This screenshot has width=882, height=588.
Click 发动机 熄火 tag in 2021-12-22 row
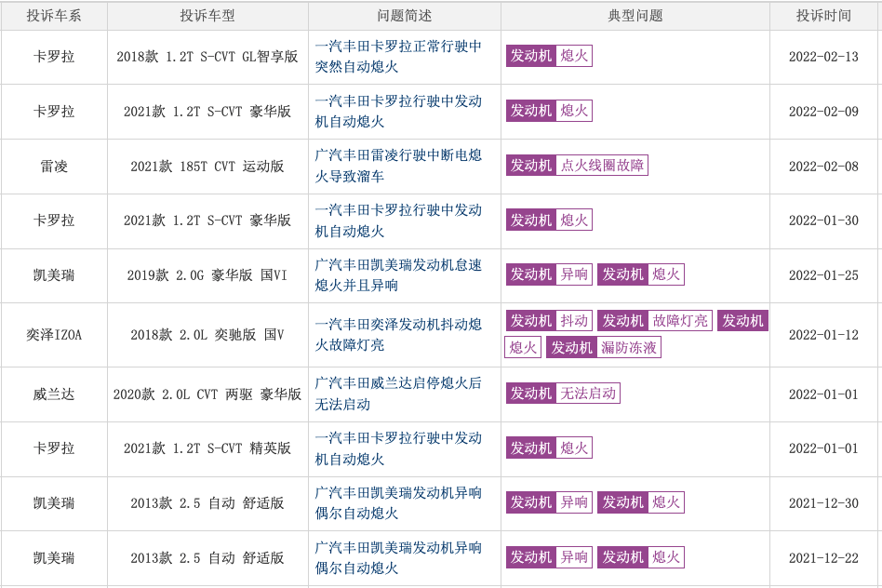coord(641,557)
